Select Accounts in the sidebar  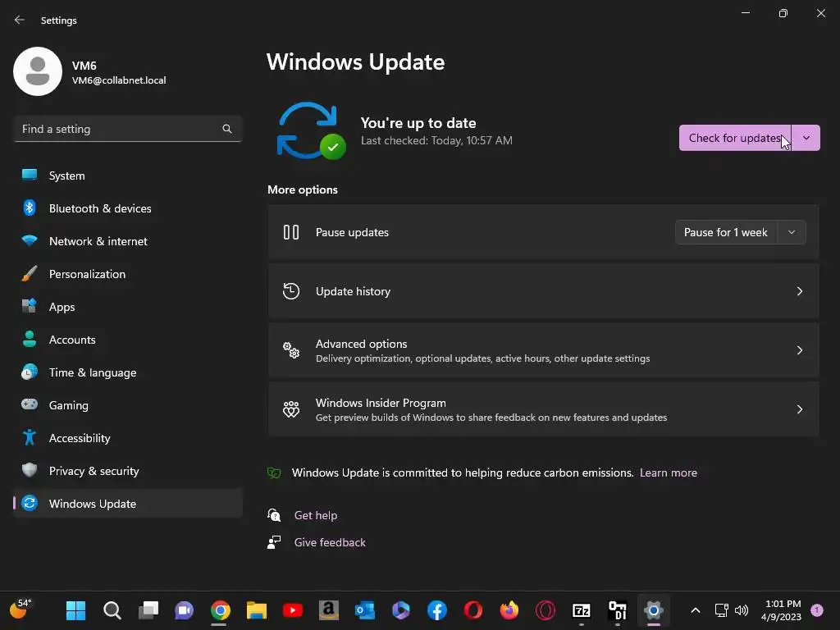click(127, 340)
